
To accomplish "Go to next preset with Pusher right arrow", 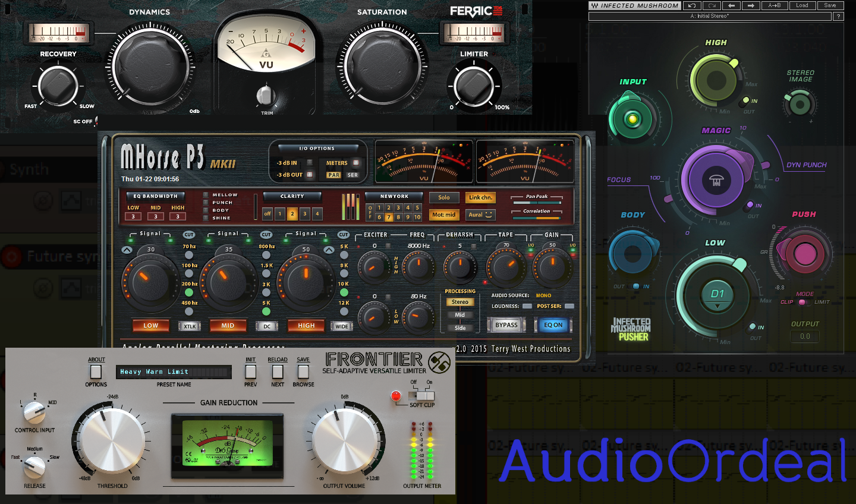I will click(751, 5).
